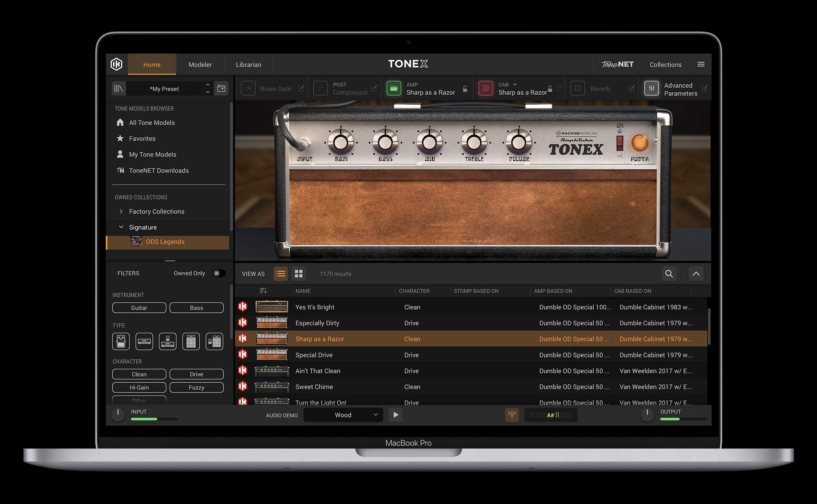Filter by Drive character
Image resolution: width=817 pixels, height=504 pixels.
196,374
